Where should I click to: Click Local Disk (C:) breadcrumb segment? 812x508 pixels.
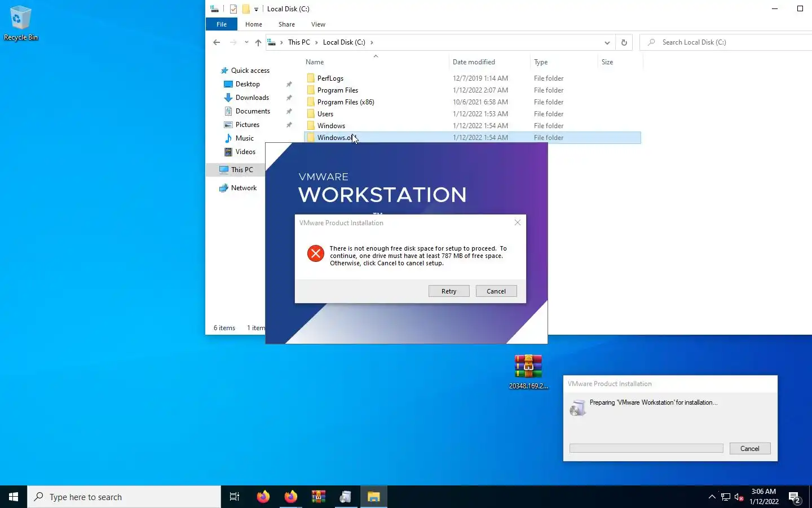pyautogui.click(x=344, y=42)
